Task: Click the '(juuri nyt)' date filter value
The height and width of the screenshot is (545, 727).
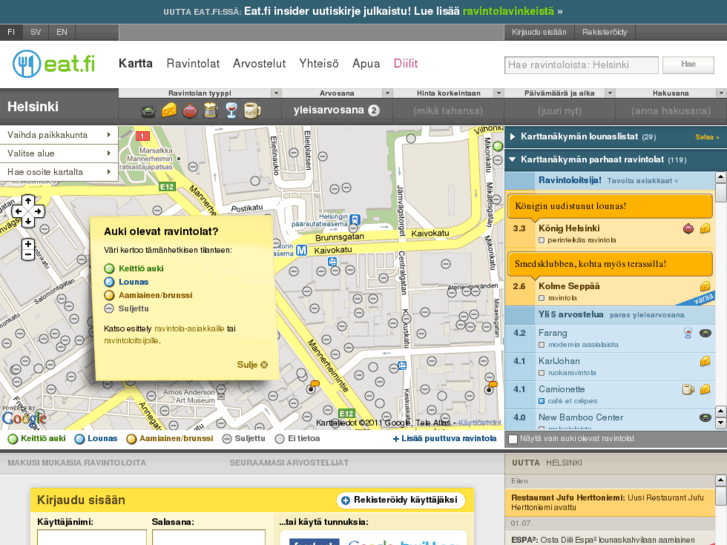Action: click(559, 111)
